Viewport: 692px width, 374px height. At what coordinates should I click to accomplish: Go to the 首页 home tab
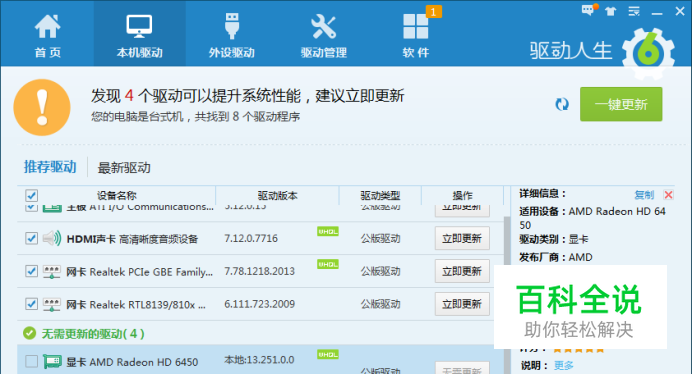[x=47, y=36]
